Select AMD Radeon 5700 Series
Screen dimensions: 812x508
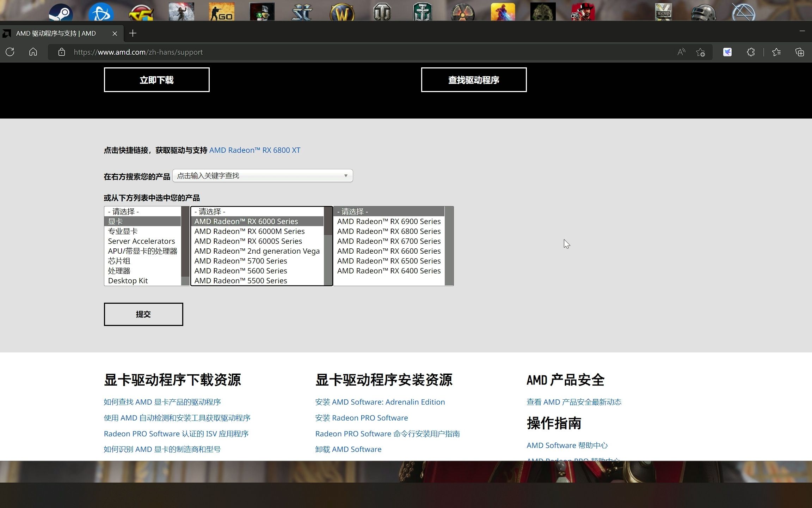coord(257,261)
